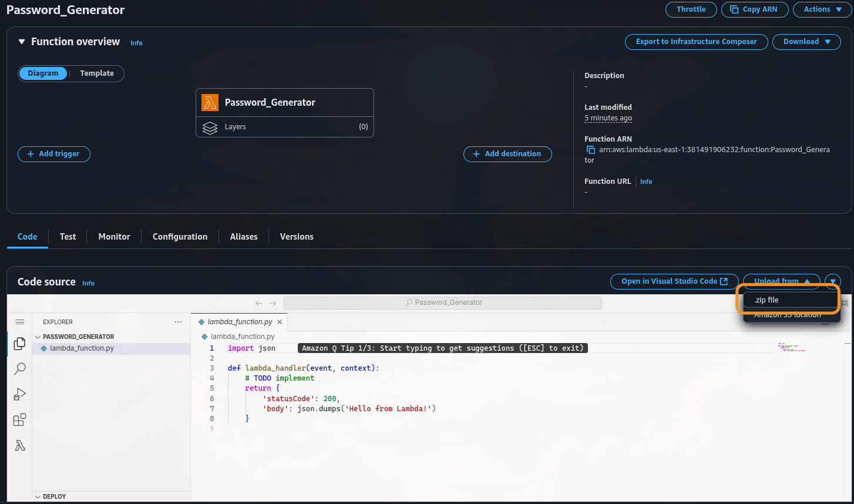Switch to the Configuration tab

tap(180, 237)
